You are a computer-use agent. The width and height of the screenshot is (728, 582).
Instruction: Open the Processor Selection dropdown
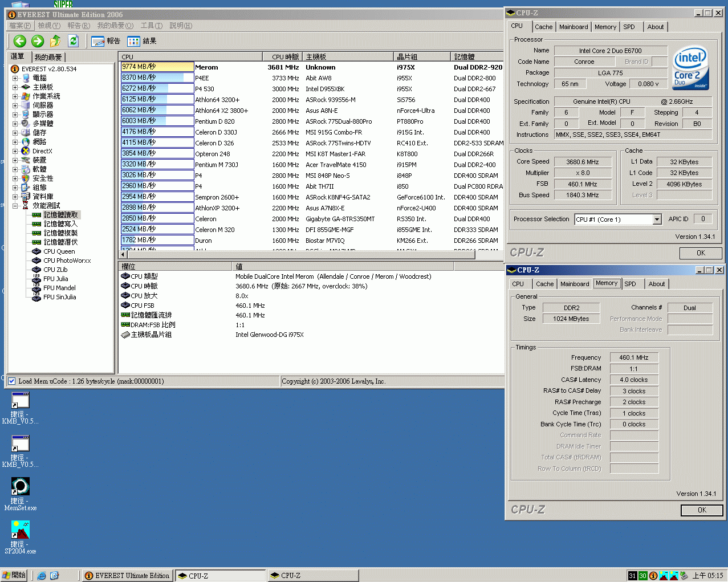tap(657, 219)
